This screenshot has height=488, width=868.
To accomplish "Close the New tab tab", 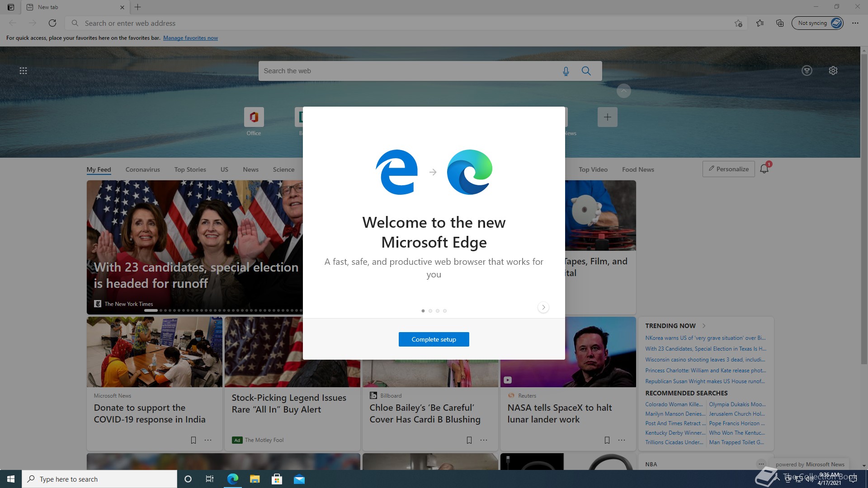I will click(122, 7).
